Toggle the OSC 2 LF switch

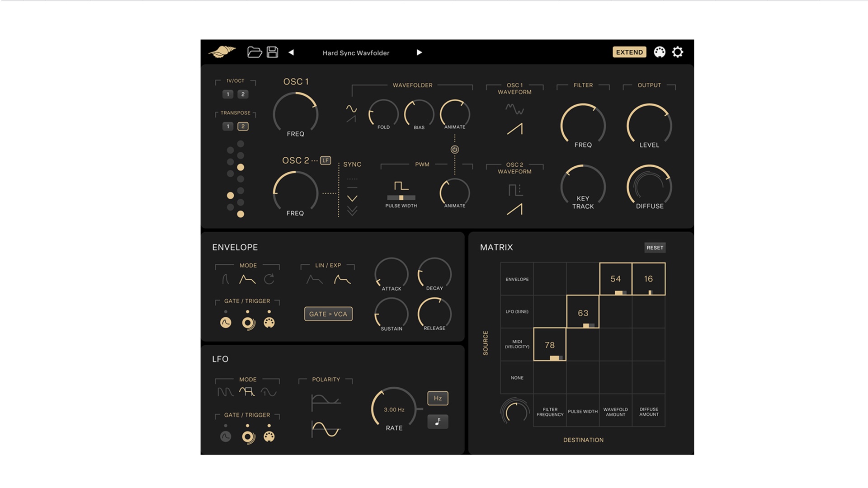[x=325, y=160]
